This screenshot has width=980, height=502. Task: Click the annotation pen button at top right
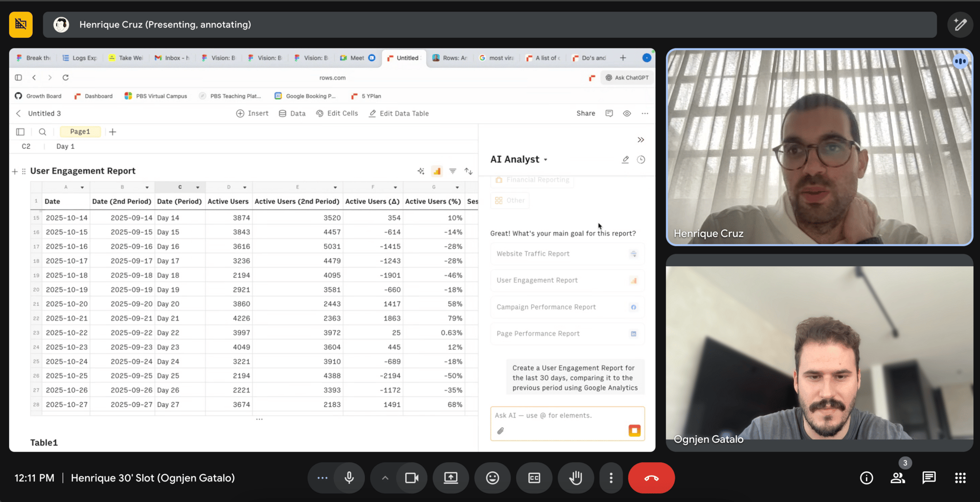[960, 24]
